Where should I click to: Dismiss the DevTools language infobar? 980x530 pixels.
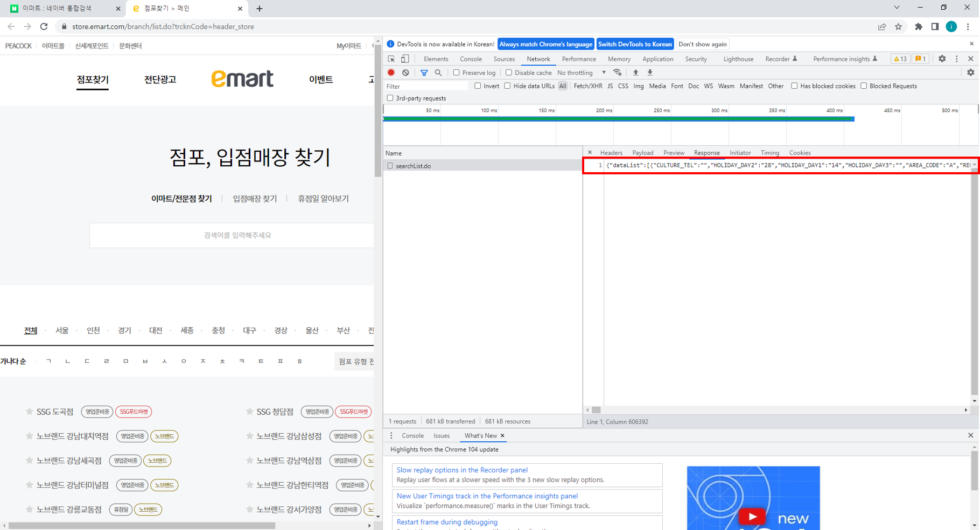pyautogui.click(x=971, y=44)
